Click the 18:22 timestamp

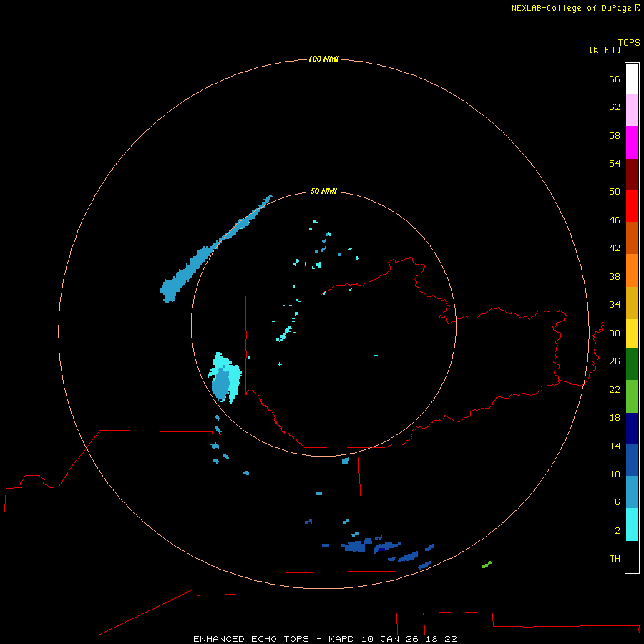[x=441, y=639]
